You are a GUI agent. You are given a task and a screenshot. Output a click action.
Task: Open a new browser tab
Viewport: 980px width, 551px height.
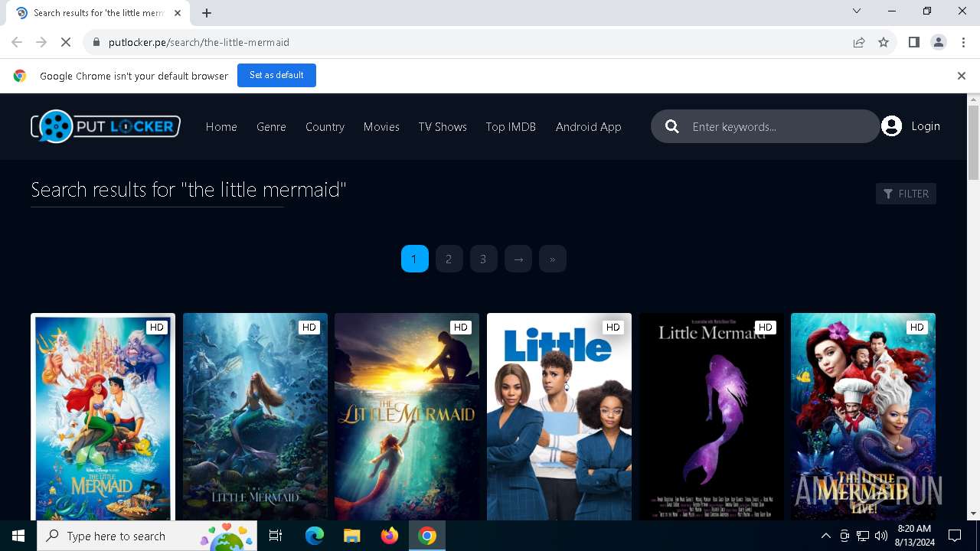coord(207,13)
